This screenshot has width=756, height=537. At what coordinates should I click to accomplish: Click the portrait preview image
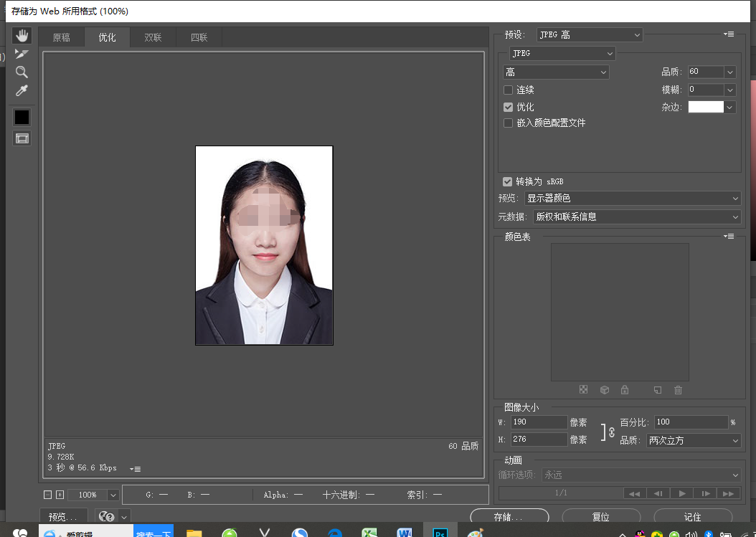(x=264, y=245)
